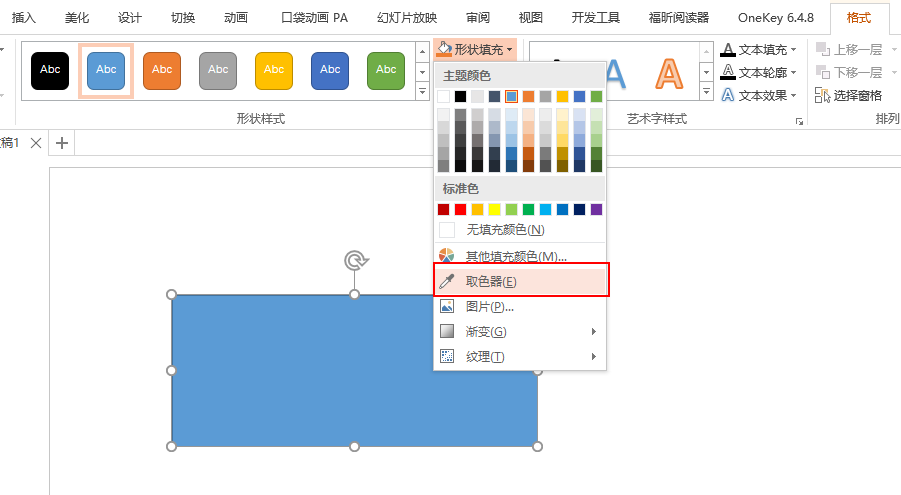Open the 视图 tab
The image size is (901, 495).
(530, 18)
